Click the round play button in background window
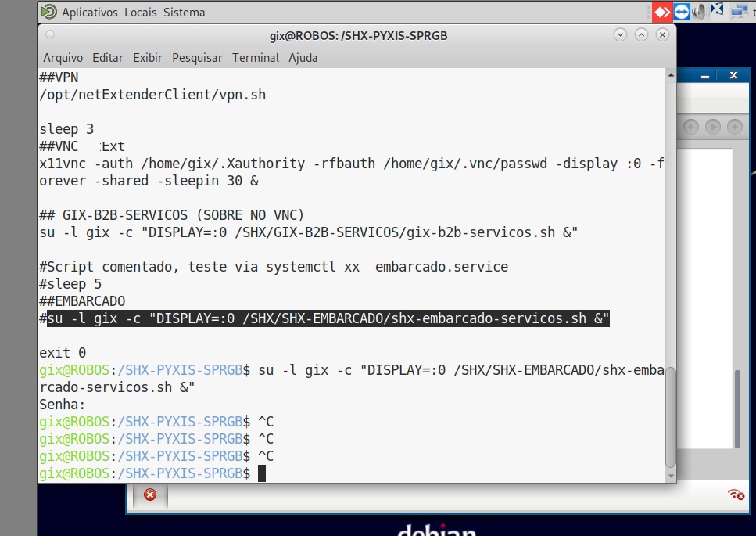The width and height of the screenshot is (756, 536). 712,127
